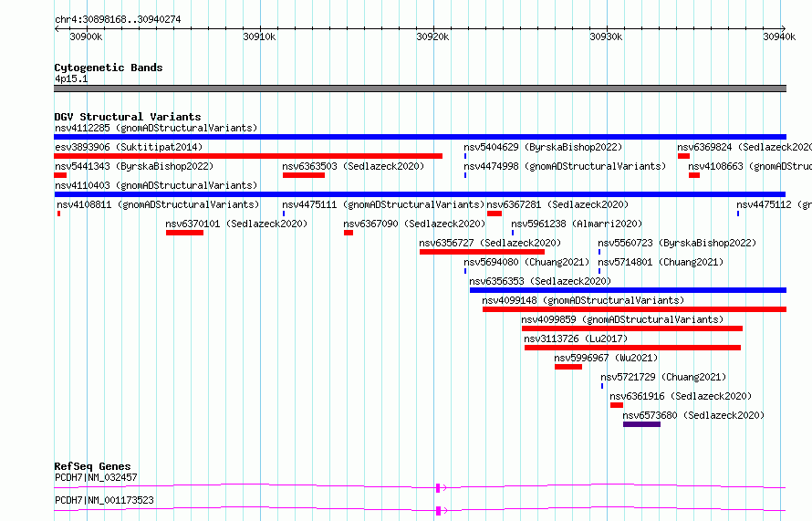
Task: Open the nsv6367090 Sedlazeck2020 label
Action: coord(414,224)
